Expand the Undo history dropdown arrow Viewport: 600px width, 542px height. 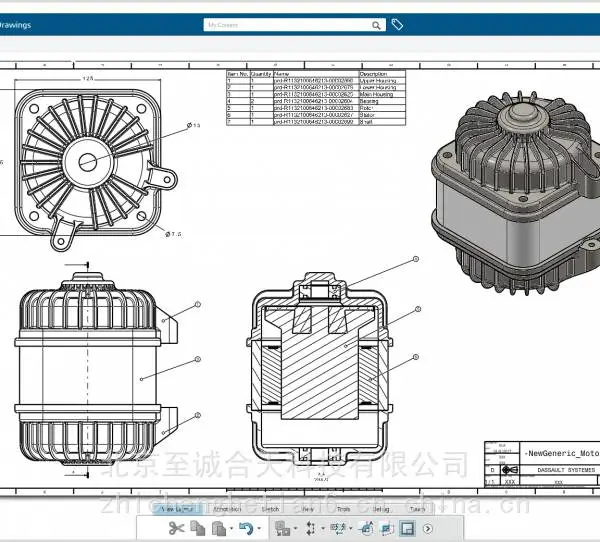tap(259, 529)
